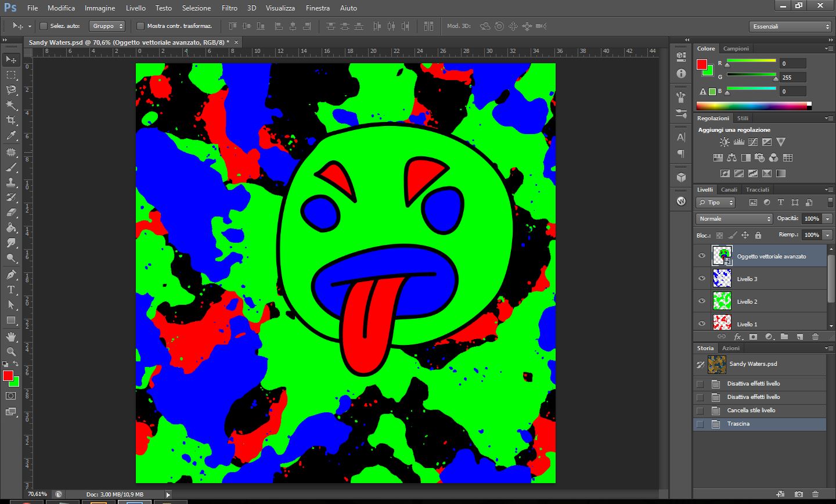
Task: Enable Mostra contr. trasformaz. checkbox
Action: pos(140,26)
